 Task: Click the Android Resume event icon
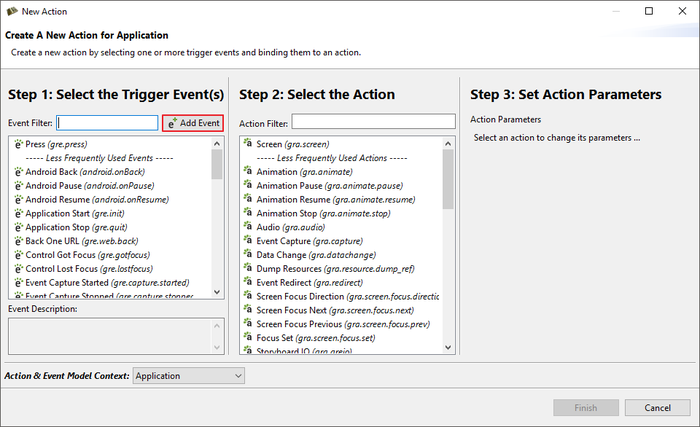[18, 199]
